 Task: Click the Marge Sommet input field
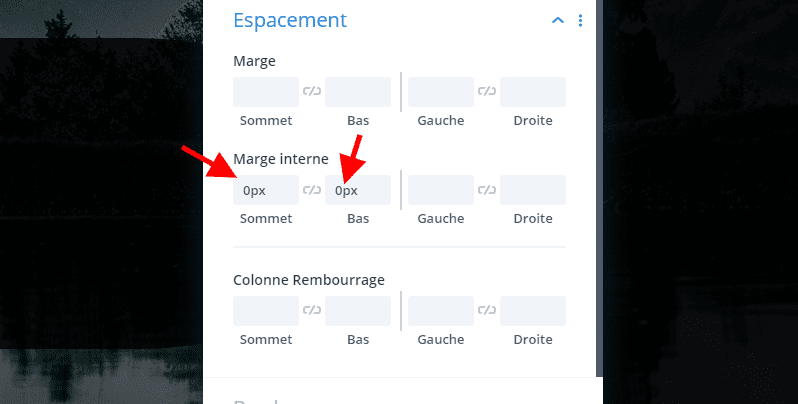click(x=266, y=92)
